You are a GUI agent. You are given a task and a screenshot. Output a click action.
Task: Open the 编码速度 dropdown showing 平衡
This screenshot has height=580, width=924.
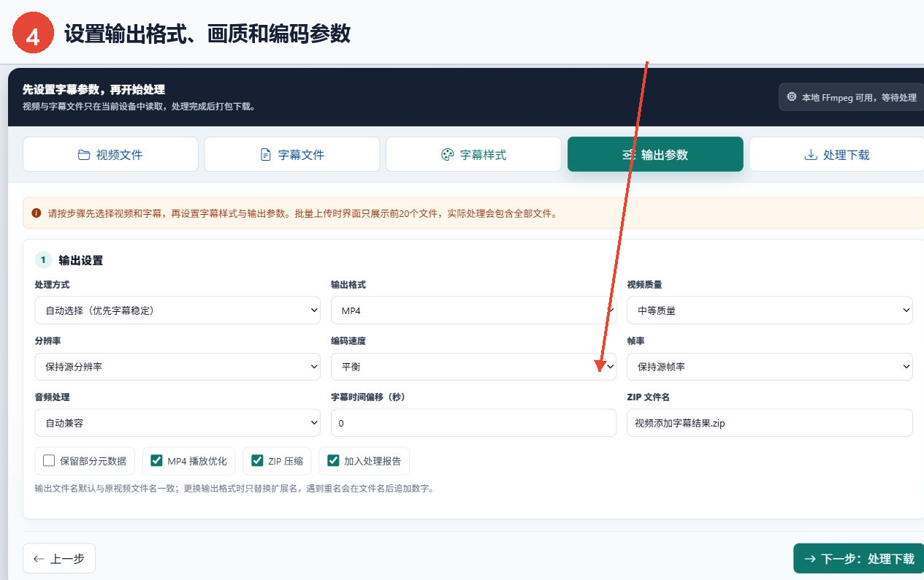pyautogui.click(x=473, y=367)
